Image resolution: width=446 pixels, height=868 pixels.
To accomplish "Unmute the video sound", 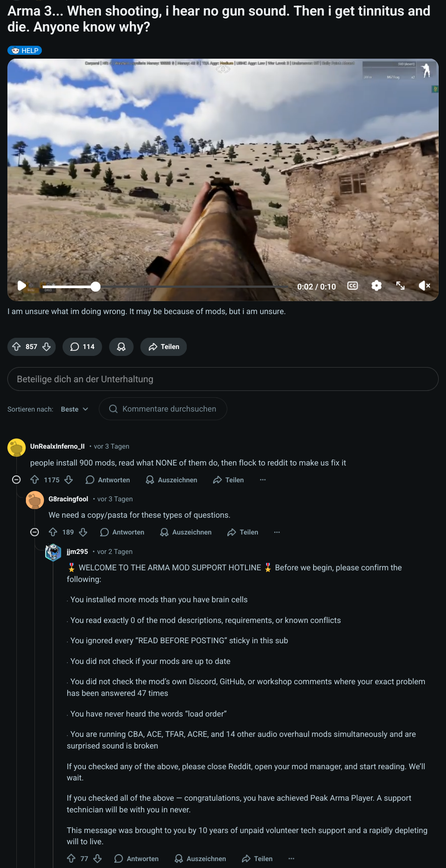I will (424, 286).
